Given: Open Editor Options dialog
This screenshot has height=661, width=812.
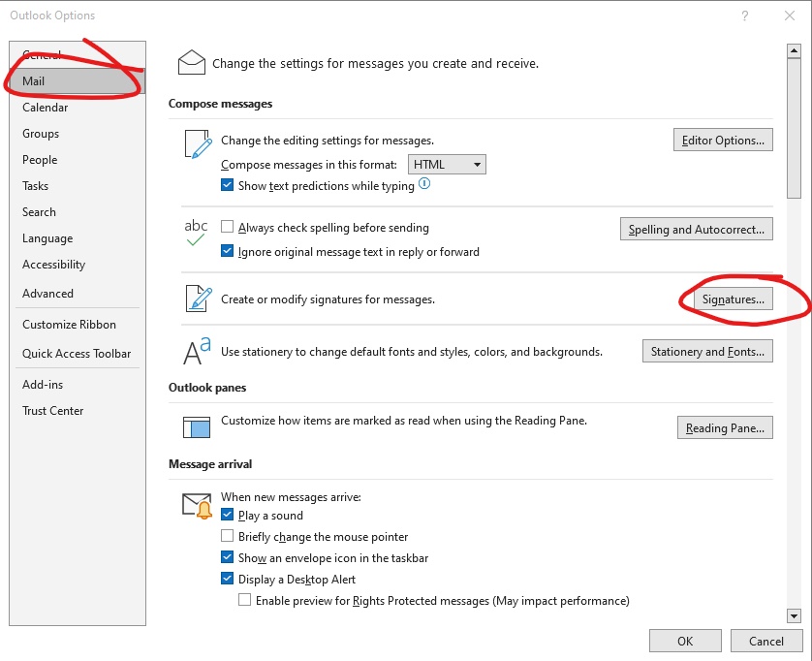Looking at the screenshot, I should coord(723,140).
